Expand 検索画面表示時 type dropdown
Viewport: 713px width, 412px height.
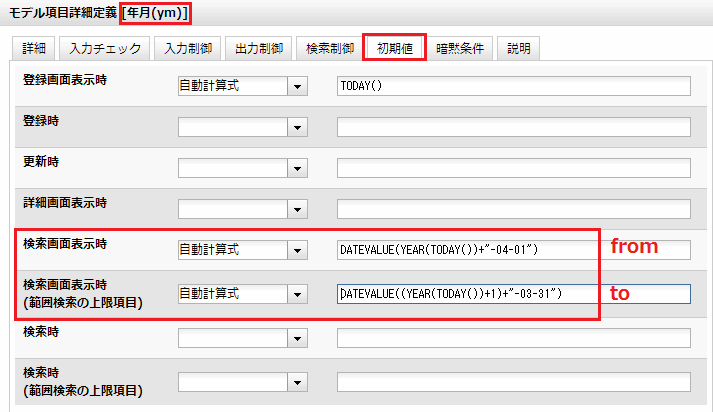point(243,250)
